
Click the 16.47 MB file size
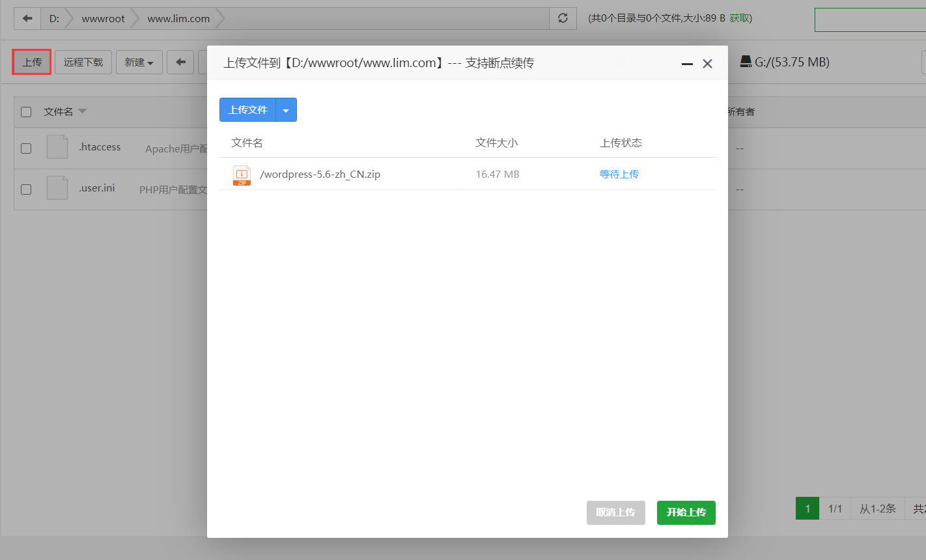[498, 175]
